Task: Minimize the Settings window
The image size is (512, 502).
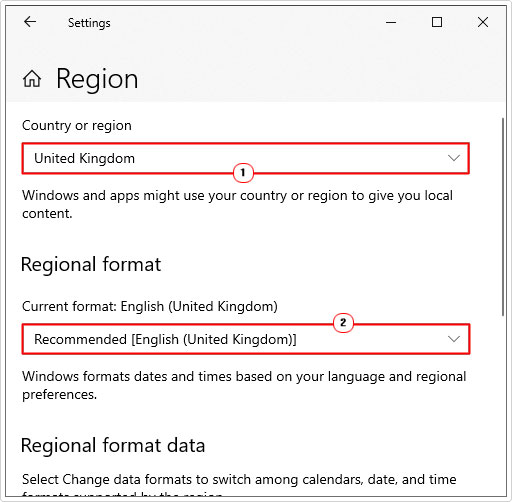Action: [391, 22]
